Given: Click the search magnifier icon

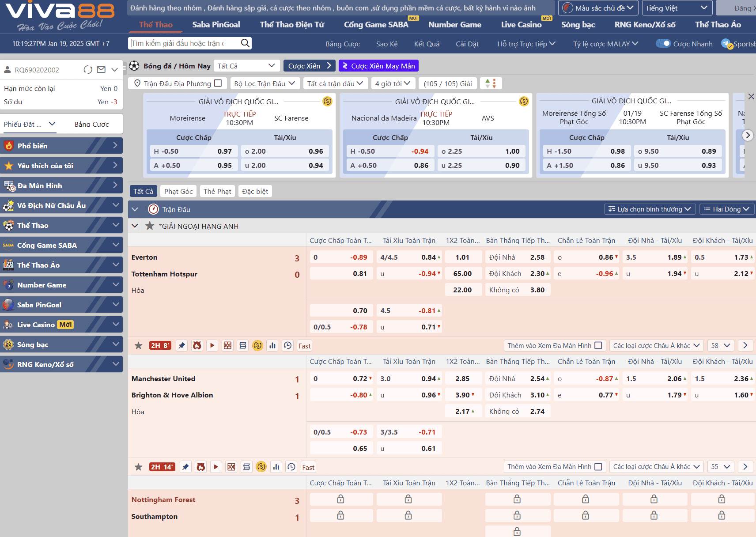Looking at the screenshot, I should click(x=245, y=43).
